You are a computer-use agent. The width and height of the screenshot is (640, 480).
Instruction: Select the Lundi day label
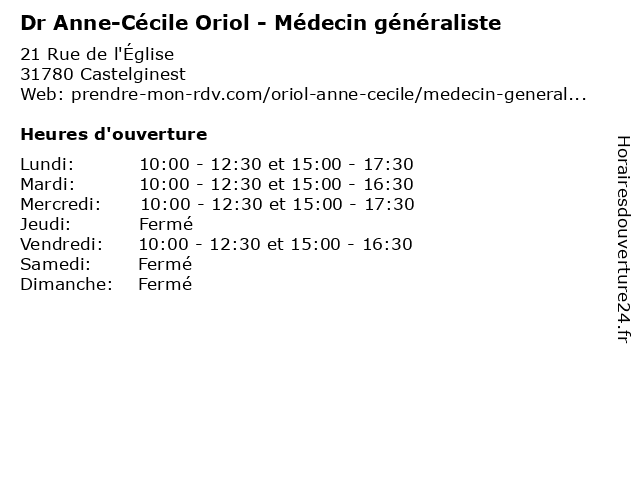(x=47, y=164)
